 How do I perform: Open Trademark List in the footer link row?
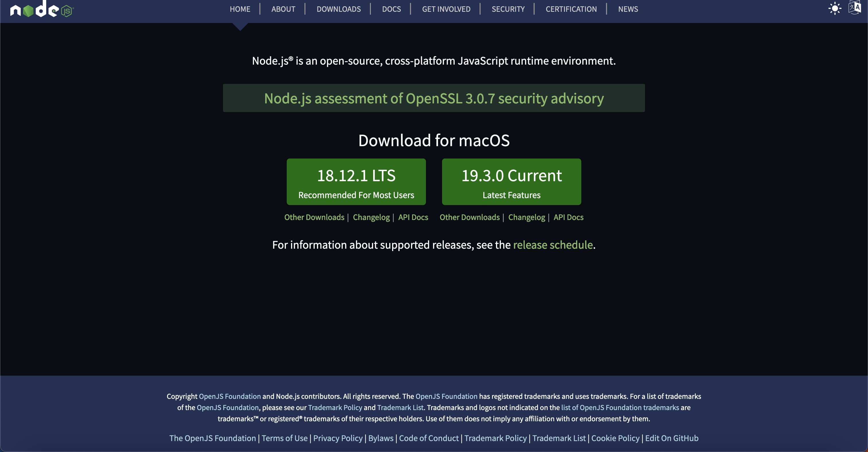(559, 438)
